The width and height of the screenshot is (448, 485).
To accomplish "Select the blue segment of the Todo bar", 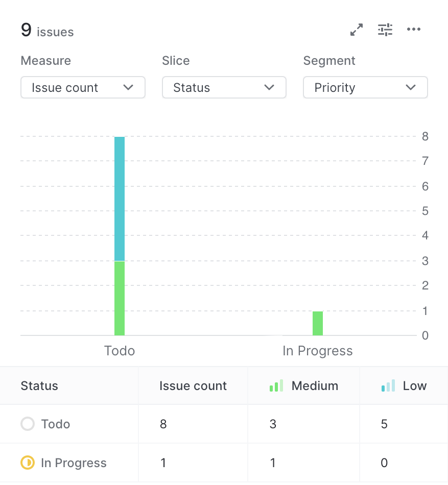I will click(120, 198).
